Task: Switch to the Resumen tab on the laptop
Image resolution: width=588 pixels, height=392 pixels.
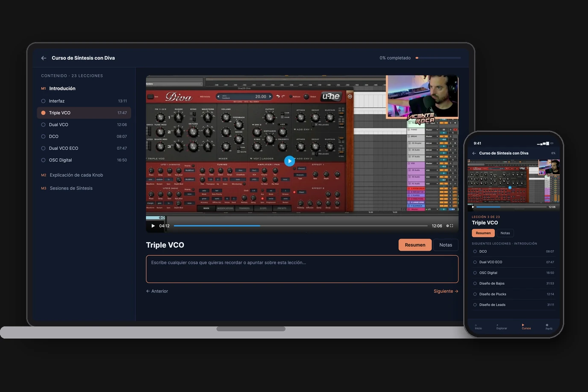Action: point(415,245)
